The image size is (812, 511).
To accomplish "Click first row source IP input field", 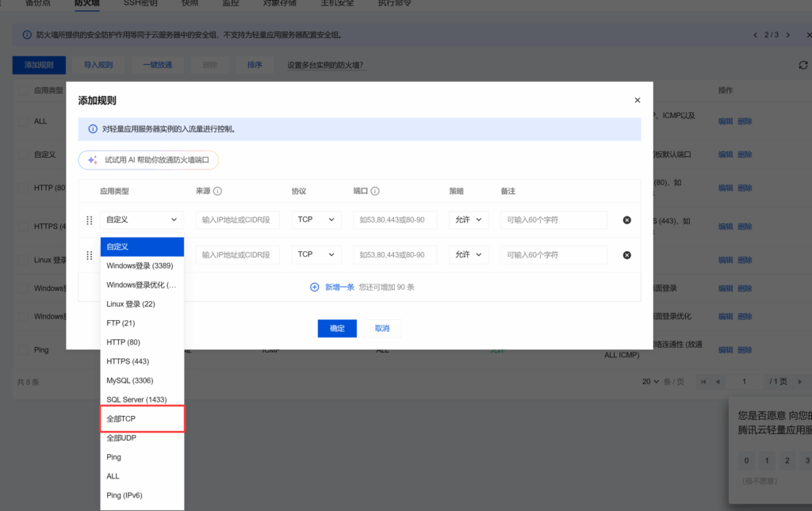I will (238, 219).
